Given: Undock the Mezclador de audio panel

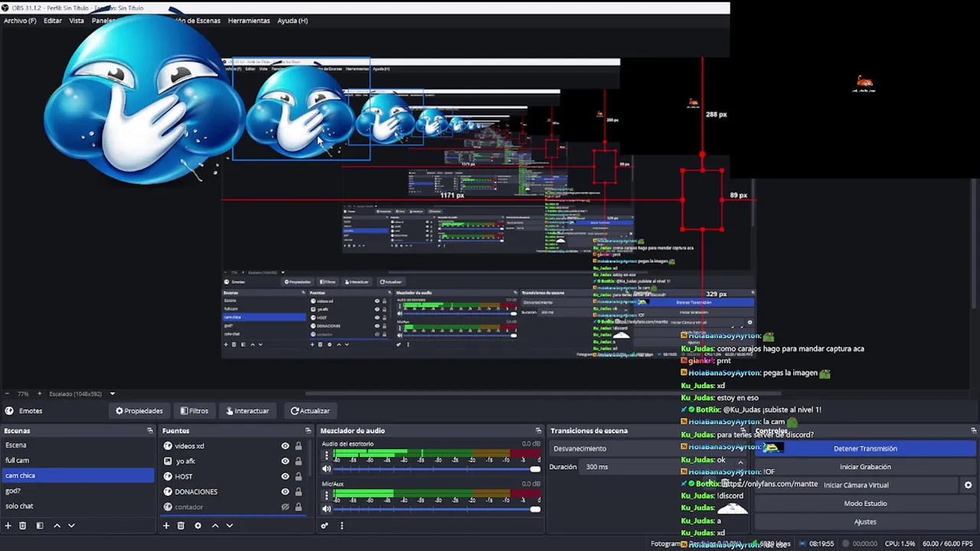Looking at the screenshot, I should pos(538,431).
